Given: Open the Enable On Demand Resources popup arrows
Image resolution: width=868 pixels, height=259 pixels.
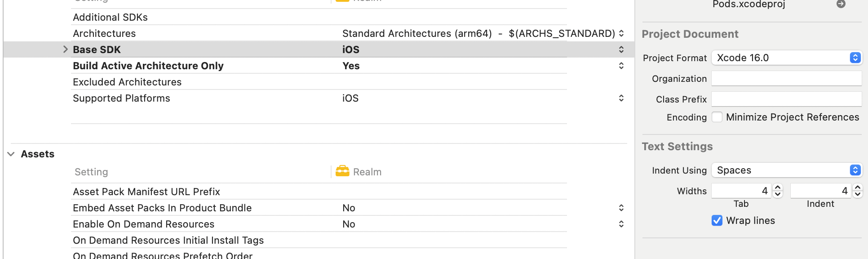Looking at the screenshot, I should click(x=621, y=224).
